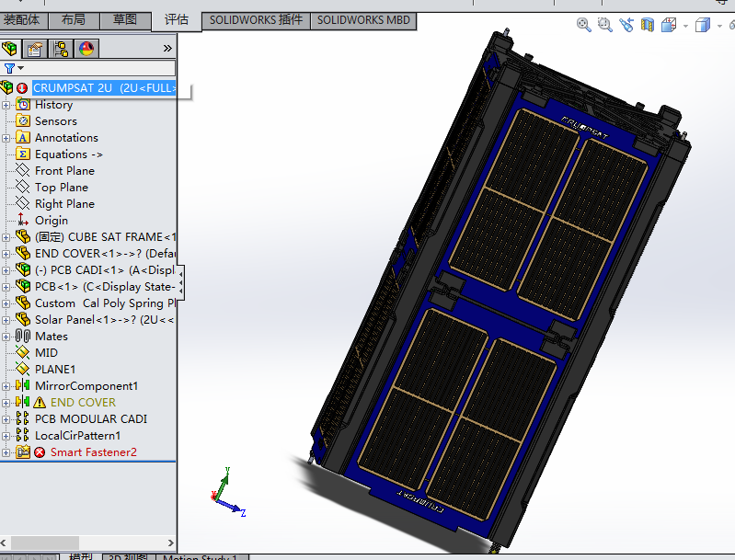Image resolution: width=735 pixels, height=560 pixels.
Task: Expand more manager tabs with double chevron
Action: (167, 48)
